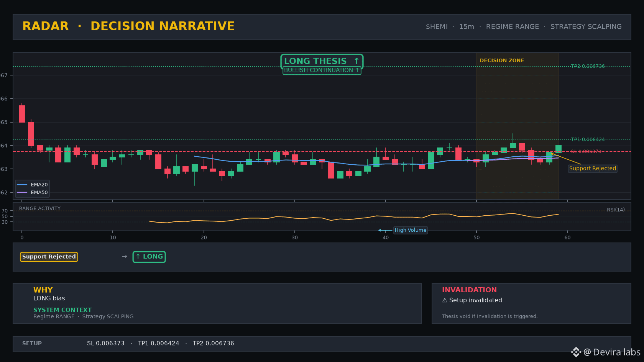Image resolution: width=644 pixels, height=362 pixels.
Task: Click the SL 0.006373 stop level label
Action: point(586,152)
